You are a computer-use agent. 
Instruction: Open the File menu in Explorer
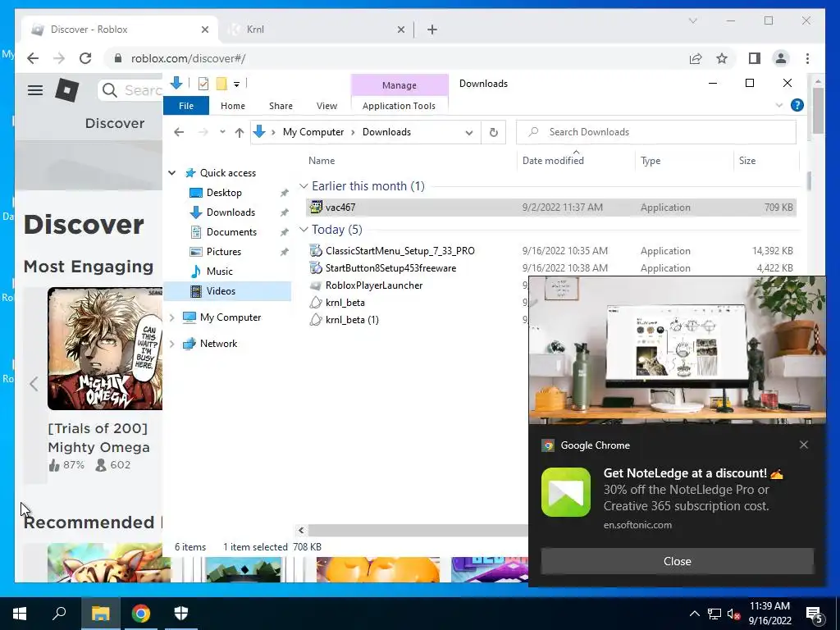coord(186,106)
